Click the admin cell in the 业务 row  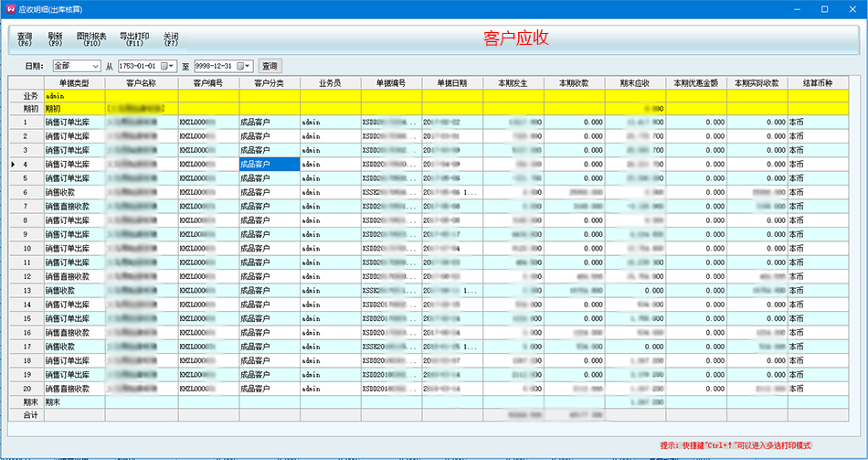pos(75,96)
